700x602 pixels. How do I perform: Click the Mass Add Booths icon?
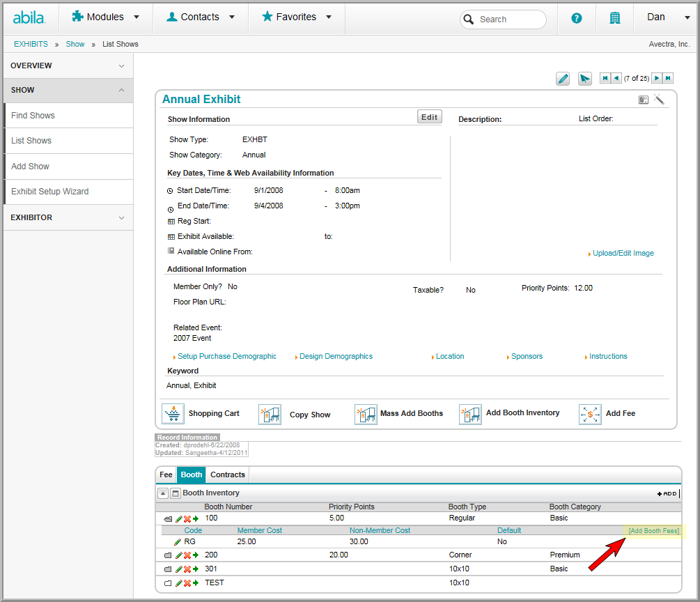[x=366, y=415]
